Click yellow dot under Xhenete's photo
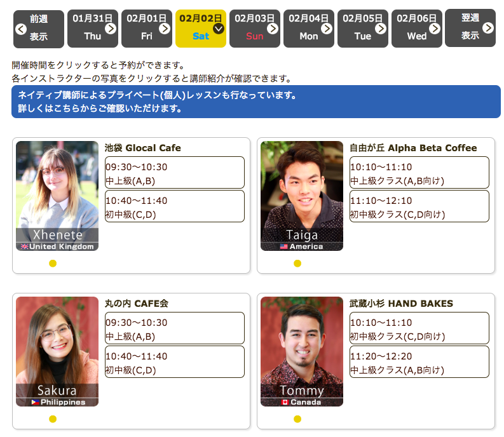 pyautogui.click(x=53, y=264)
